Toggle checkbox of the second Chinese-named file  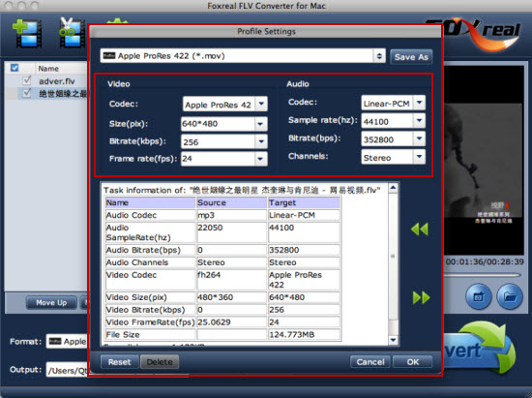26,93
